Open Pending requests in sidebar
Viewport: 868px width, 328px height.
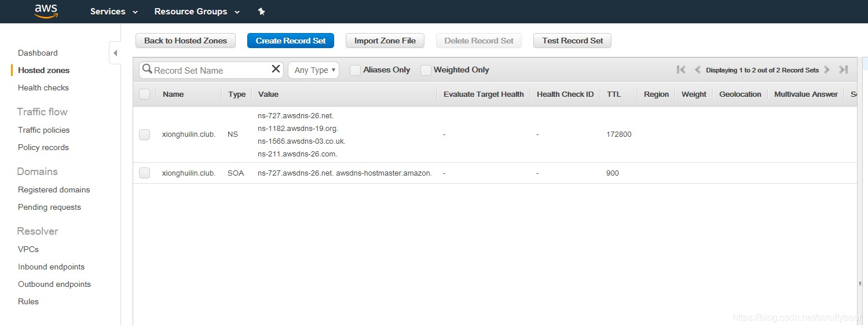(x=49, y=207)
